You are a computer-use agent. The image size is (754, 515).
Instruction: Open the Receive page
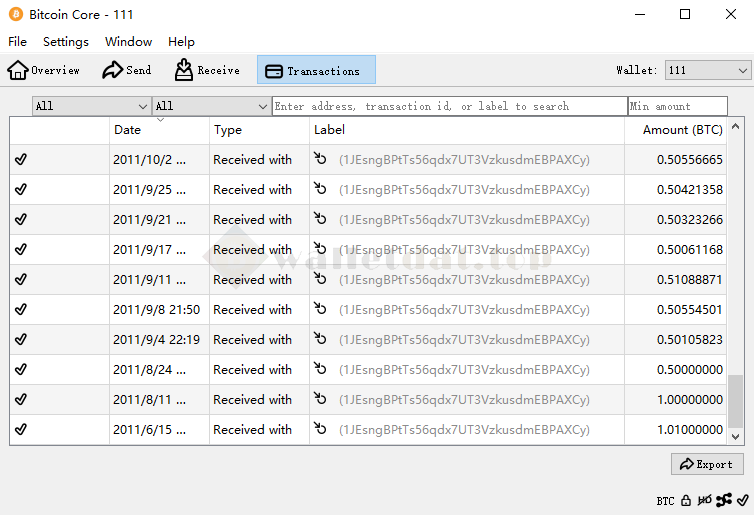(207, 70)
